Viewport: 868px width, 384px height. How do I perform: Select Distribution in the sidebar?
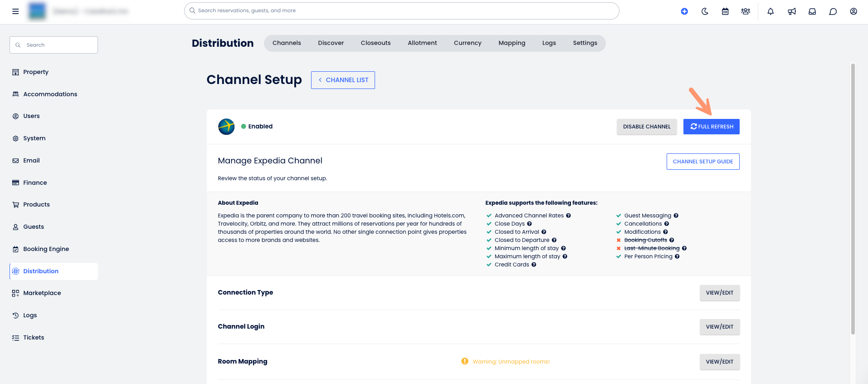(x=54, y=271)
